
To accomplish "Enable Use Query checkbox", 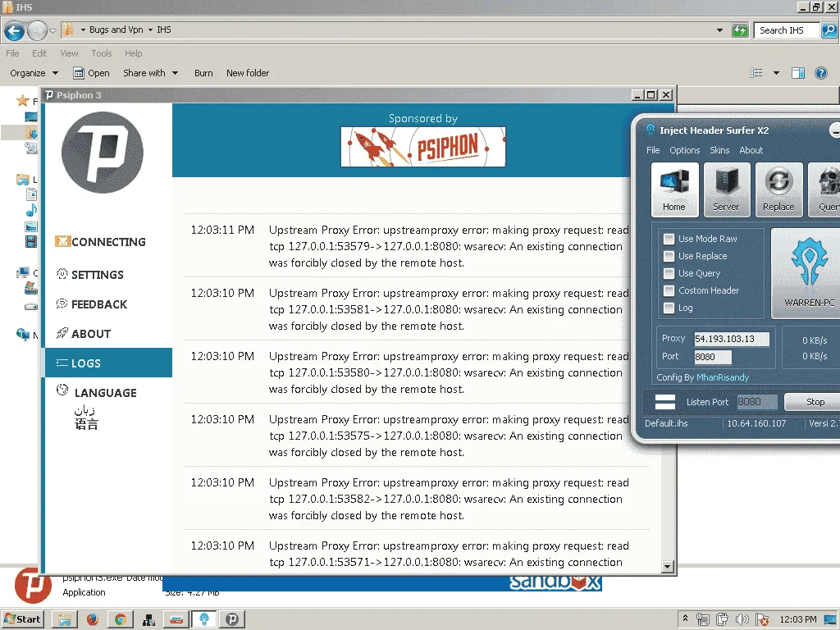I will [x=669, y=273].
